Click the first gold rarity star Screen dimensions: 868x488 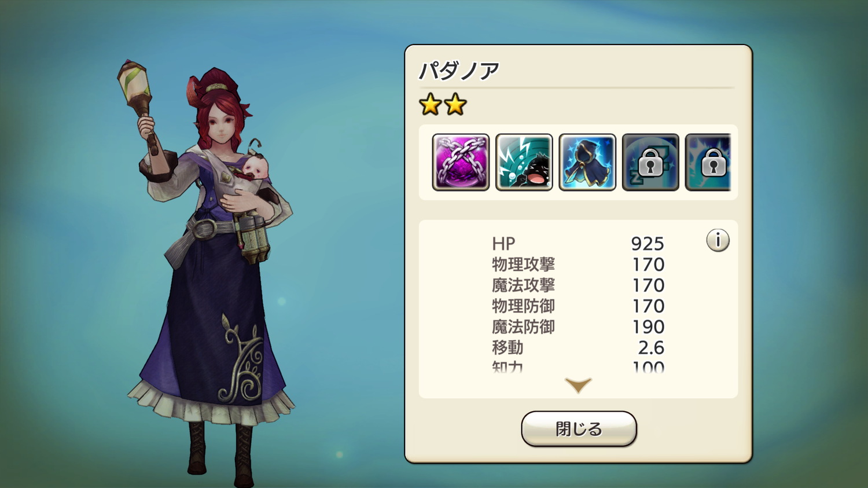tap(431, 105)
